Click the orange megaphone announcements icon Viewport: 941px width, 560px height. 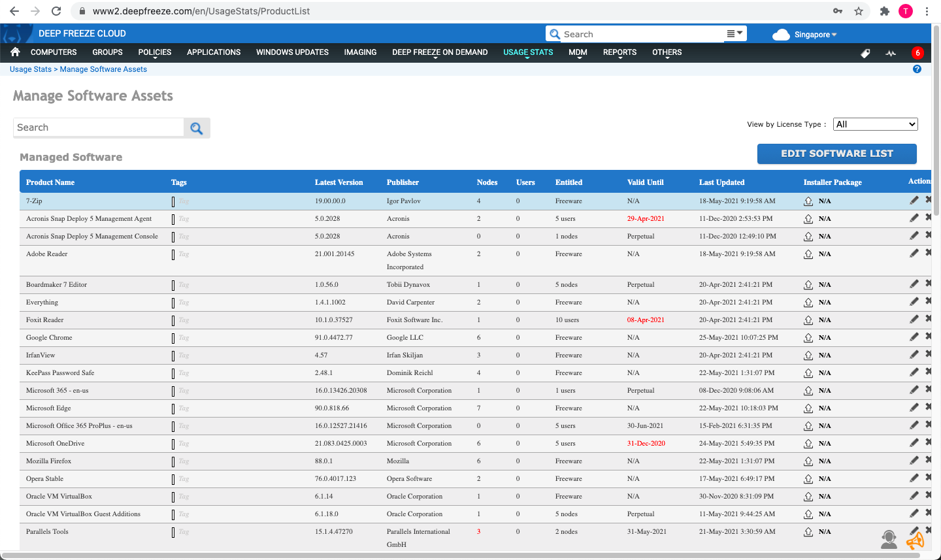pos(916,540)
